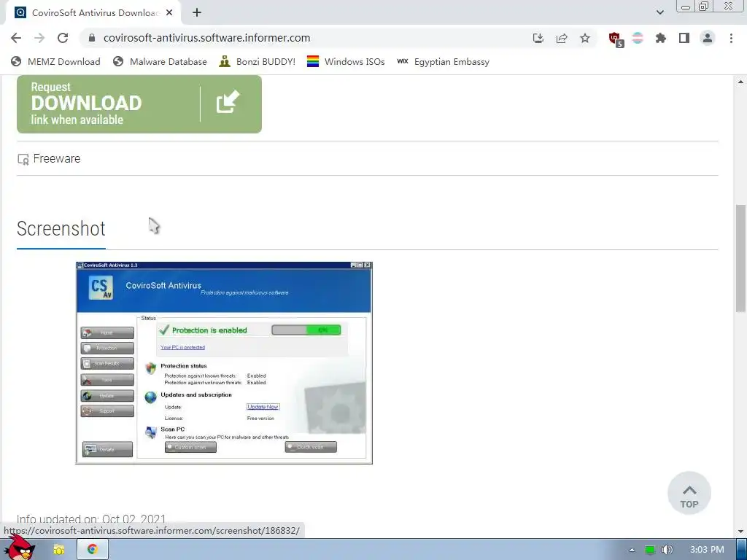Toggle the browser side panel
This screenshot has width=747, height=560.
click(x=684, y=38)
